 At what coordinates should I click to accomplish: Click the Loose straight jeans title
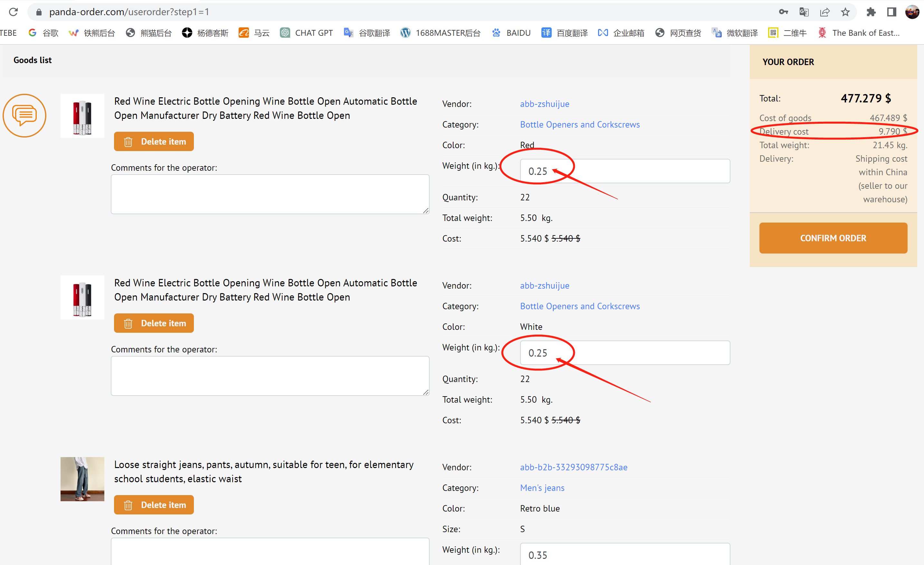click(x=264, y=472)
